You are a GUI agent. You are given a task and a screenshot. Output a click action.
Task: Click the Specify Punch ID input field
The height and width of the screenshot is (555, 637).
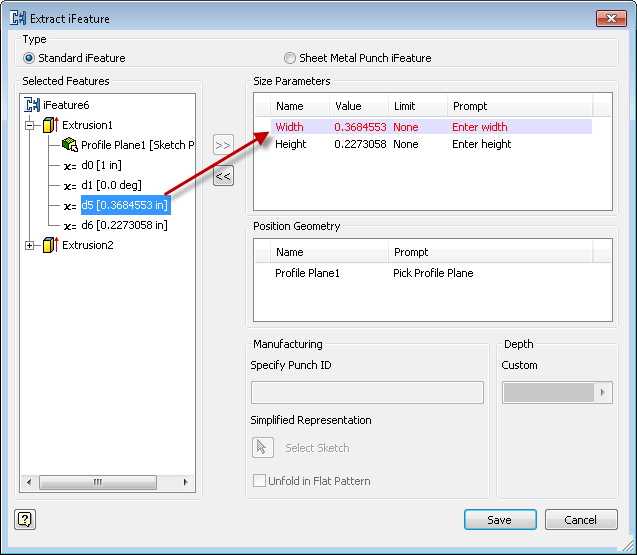(x=367, y=392)
